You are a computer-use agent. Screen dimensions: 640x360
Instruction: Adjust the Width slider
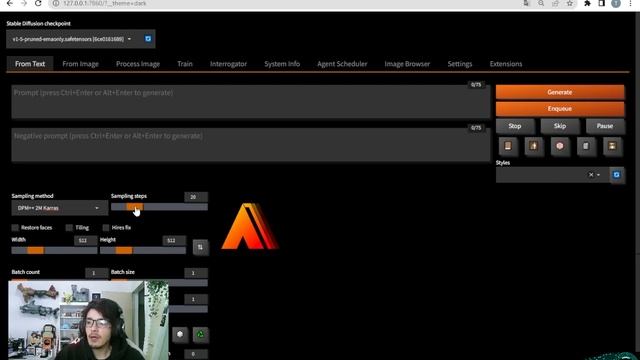tap(54, 250)
